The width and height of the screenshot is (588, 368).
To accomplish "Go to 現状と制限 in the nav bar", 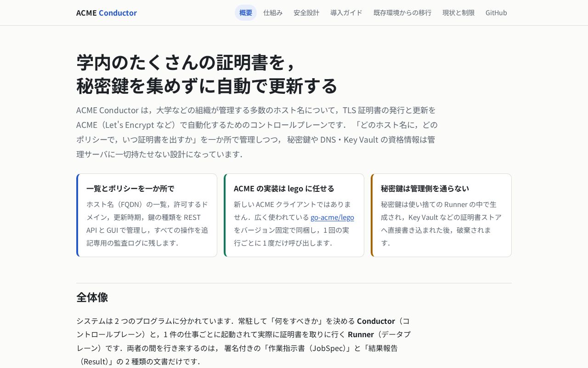I will click(458, 13).
